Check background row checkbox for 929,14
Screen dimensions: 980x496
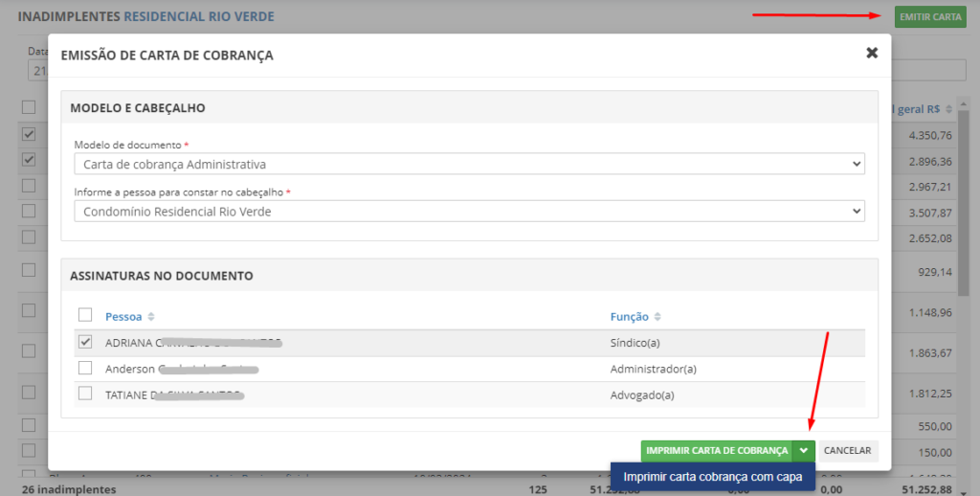click(x=29, y=270)
